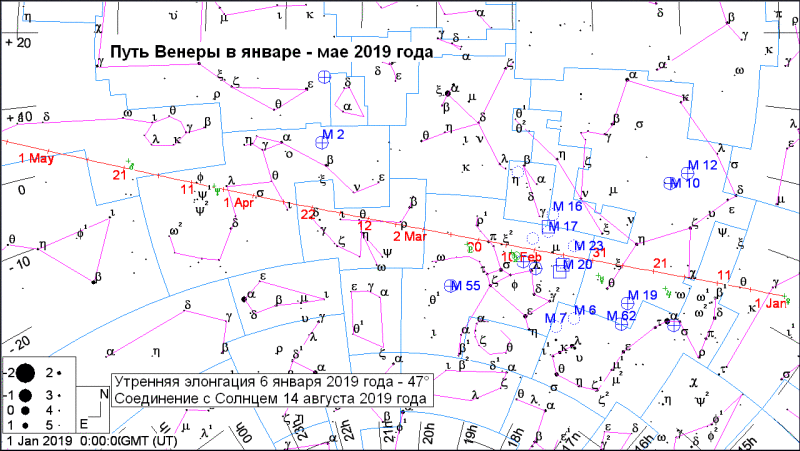
Task: Select the red 31 date marker
Action: tap(599, 253)
